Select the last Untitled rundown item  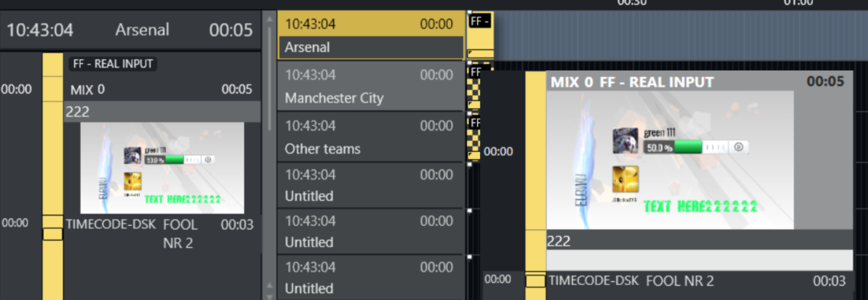pos(371,278)
